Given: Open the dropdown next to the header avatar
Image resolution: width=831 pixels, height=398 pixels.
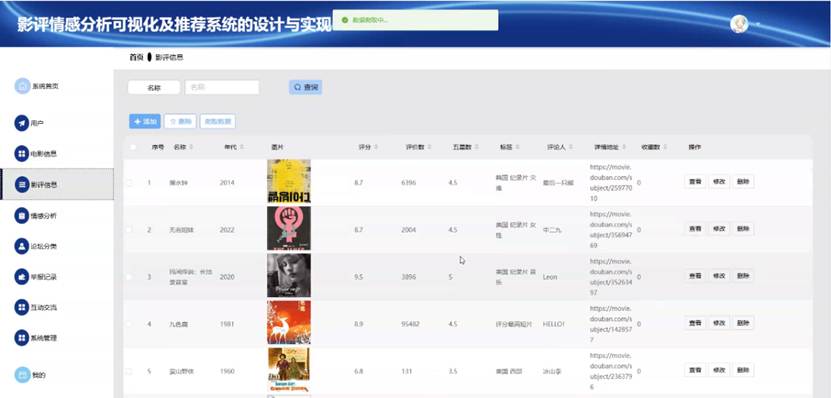Looking at the screenshot, I should tap(757, 24).
